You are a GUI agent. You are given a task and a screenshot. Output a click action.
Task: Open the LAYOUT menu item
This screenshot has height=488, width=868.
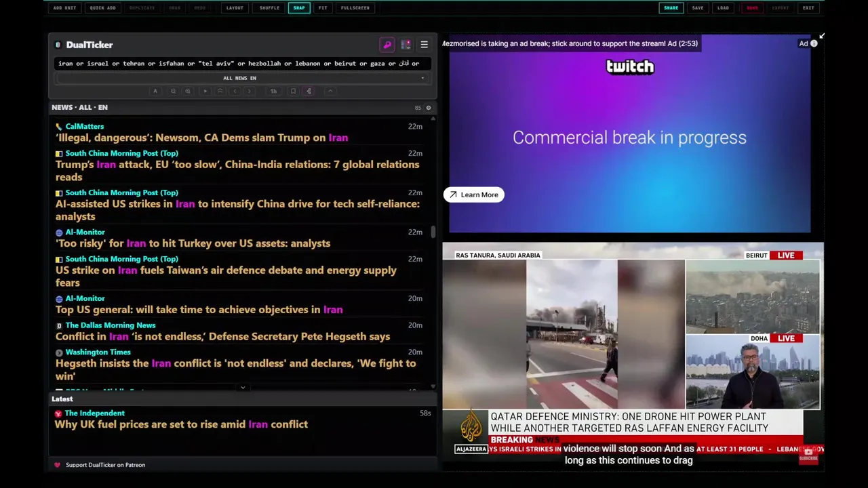pos(235,8)
